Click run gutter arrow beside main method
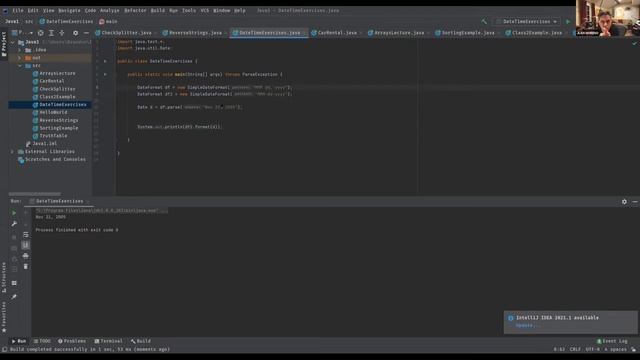640x360 pixels. pyautogui.click(x=105, y=74)
